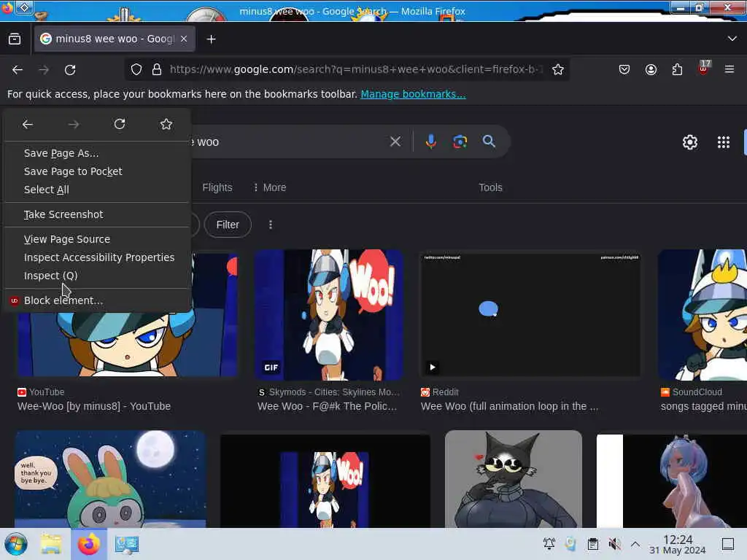Open Wee-Woo [by minus8] - YouTube link
This screenshot has height=560, width=747.
pyautogui.click(x=94, y=406)
